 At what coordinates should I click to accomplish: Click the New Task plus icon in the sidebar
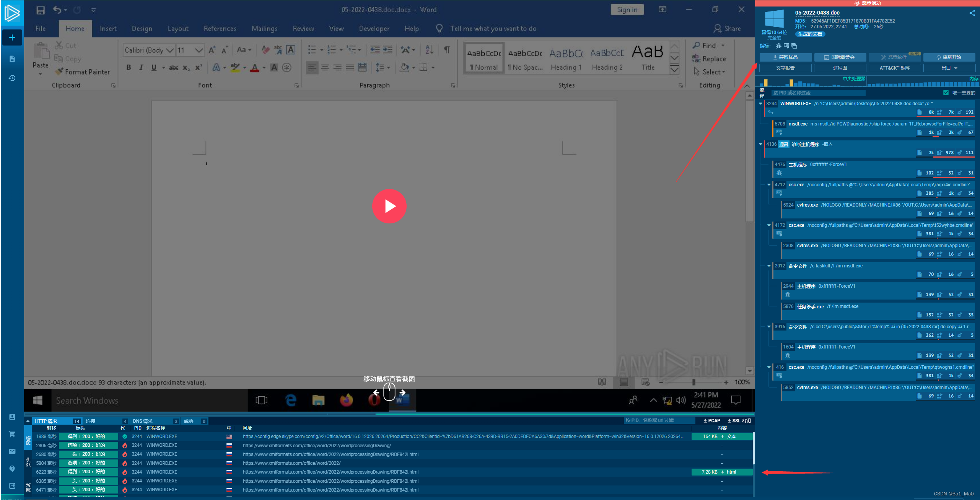12,37
